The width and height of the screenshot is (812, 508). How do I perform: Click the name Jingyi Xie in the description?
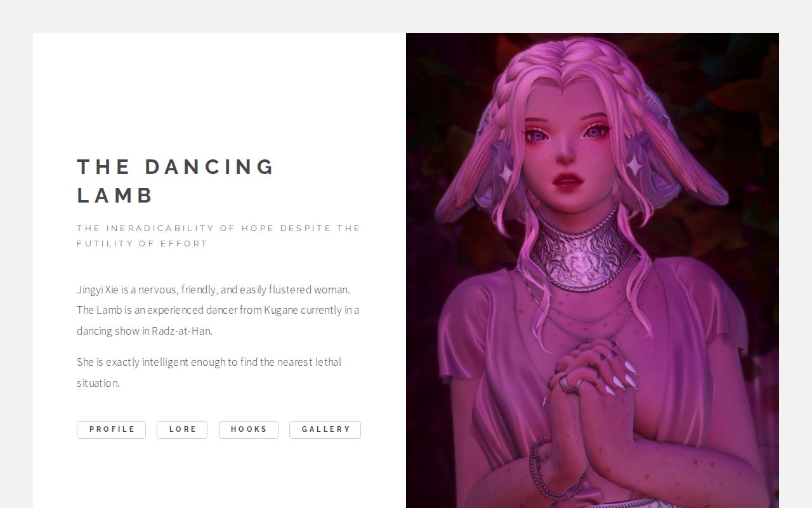tap(98, 290)
